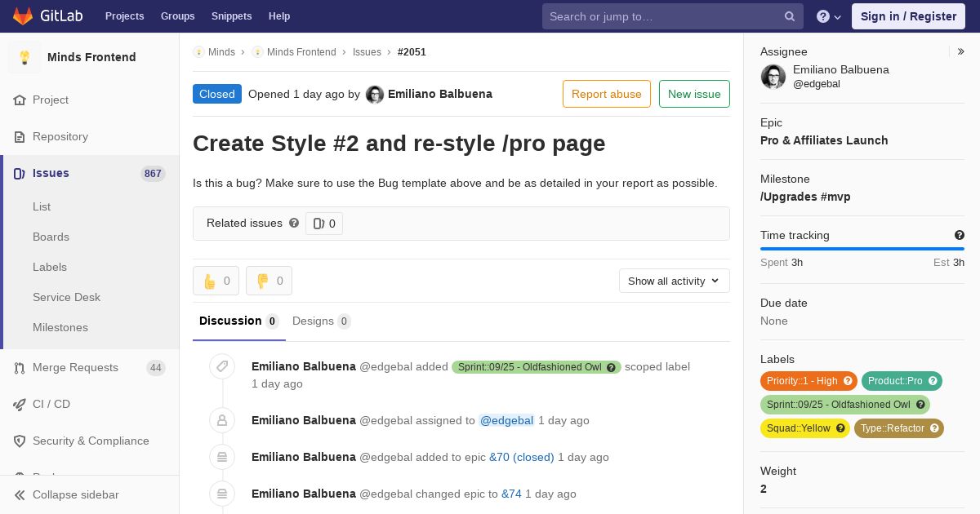This screenshot has width=980, height=514.
Task: Click the @edgebal mention link
Action: (x=506, y=420)
